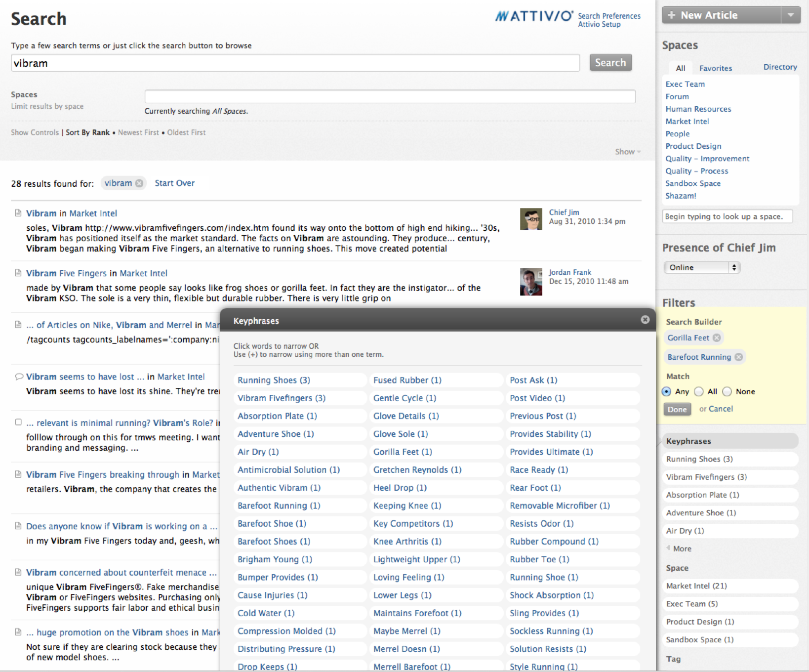Click the Attivio logo
The image size is (809, 672).
tap(534, 16)
